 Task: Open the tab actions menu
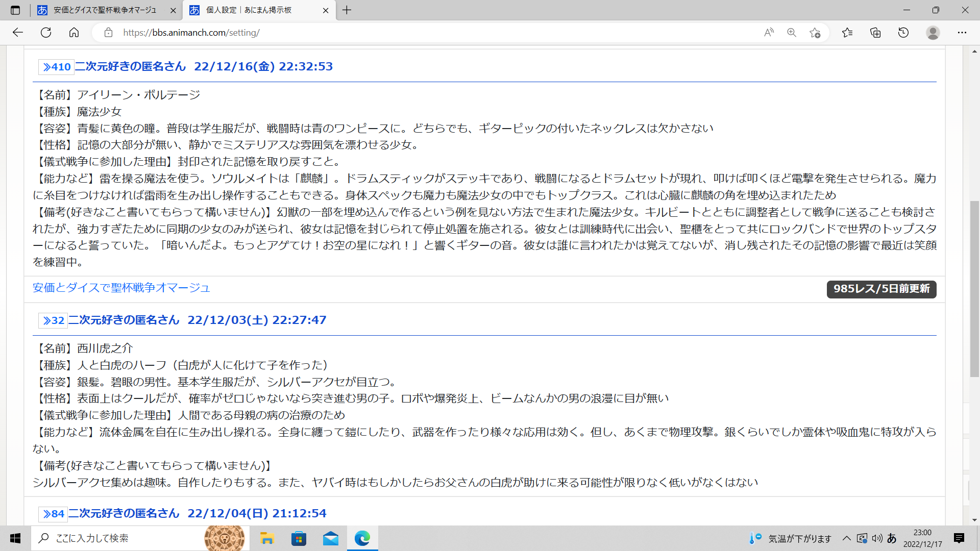[x=15, y=10]
